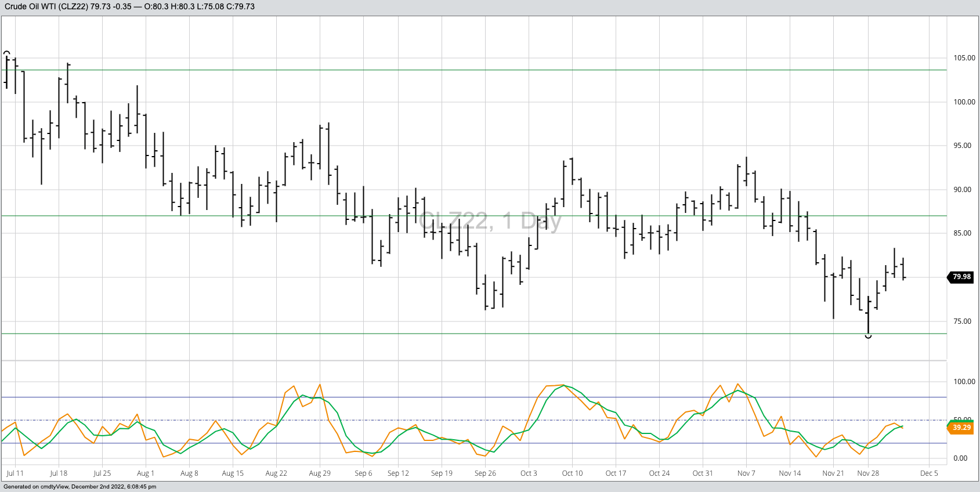The height and width of the screenshot is (492, 980).
Task: Click the Nov 14 date label
Action: tap(790, 473)
